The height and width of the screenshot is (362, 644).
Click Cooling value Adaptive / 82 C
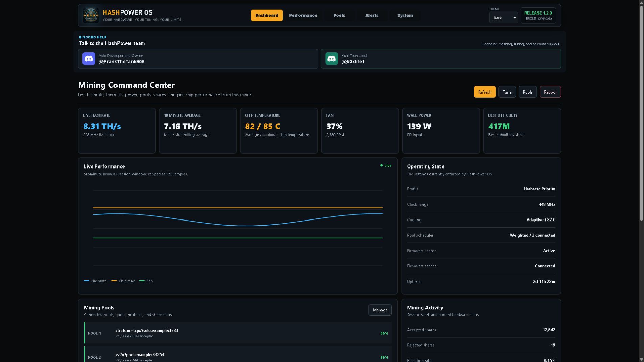point(541,220)
